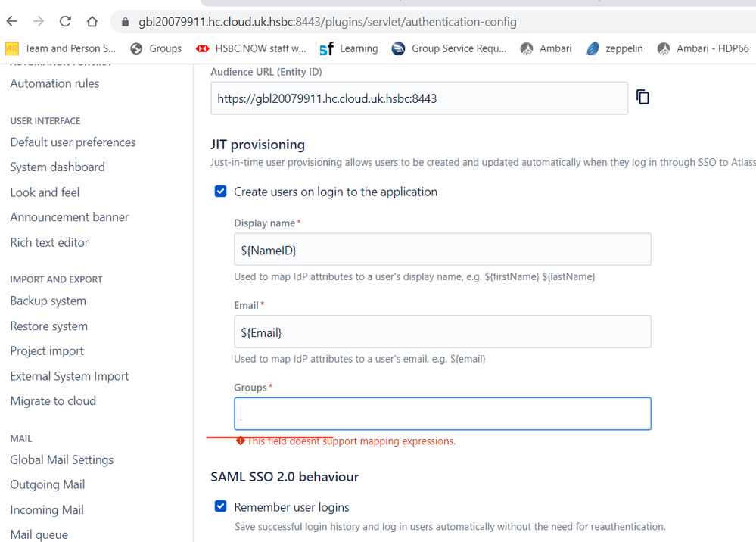This screenshot has width=756, height=542.
Task: Click IMPORT AND EXPORT section label
Action: [57, 279]
